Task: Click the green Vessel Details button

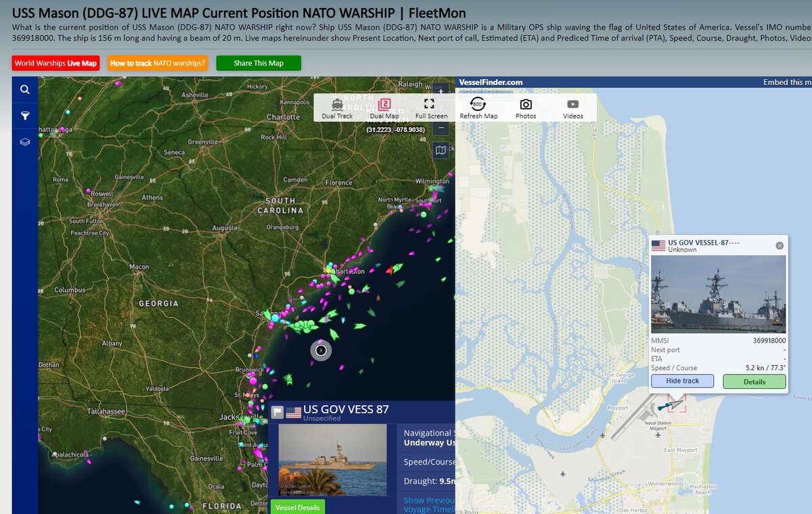Action: click(298, 507)
